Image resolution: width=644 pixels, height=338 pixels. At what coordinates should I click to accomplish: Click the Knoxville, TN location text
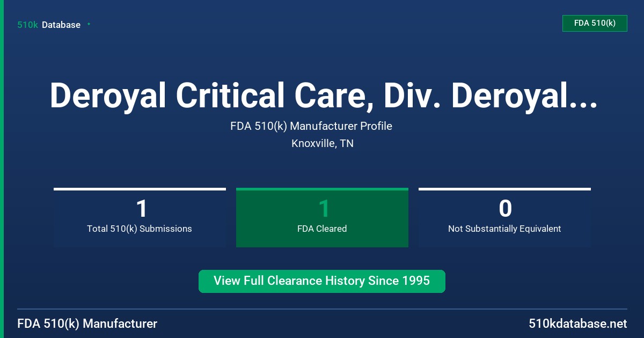(323, 144)
